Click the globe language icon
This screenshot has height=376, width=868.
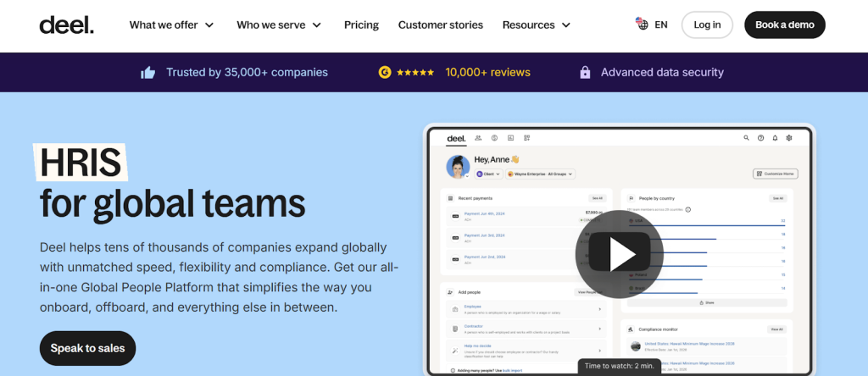tap(642, 25)
